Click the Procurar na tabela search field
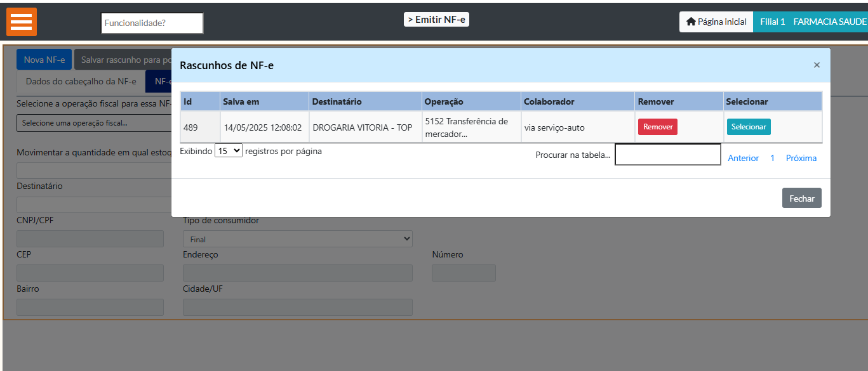 click(667, 155)
